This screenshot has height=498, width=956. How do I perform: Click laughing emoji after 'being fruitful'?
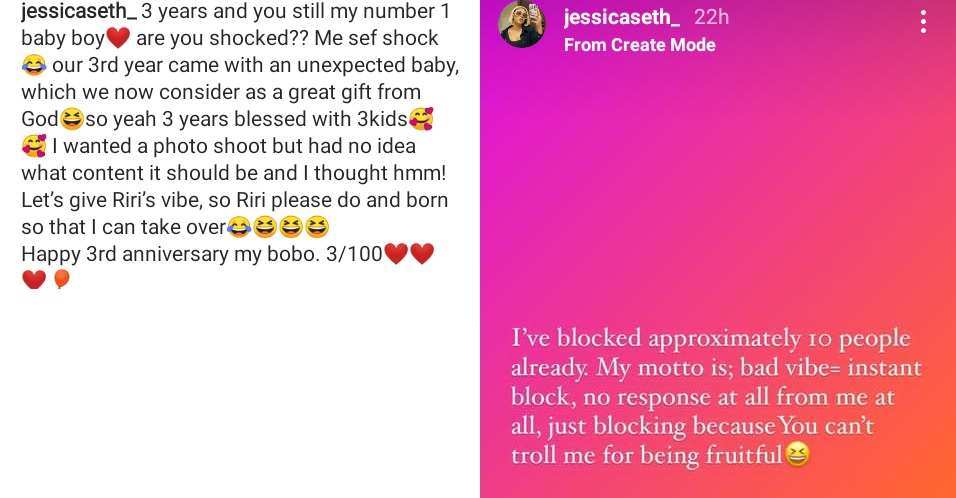796,456
